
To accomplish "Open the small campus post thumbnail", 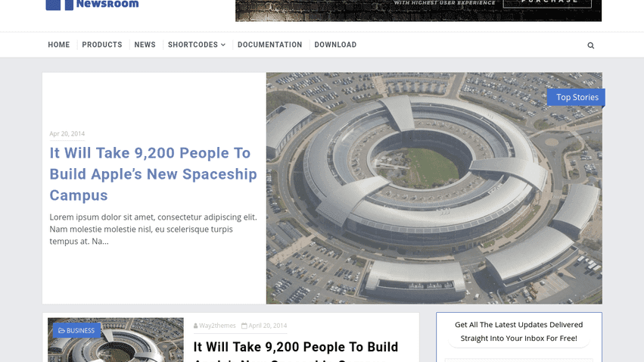I will point(116,340).
